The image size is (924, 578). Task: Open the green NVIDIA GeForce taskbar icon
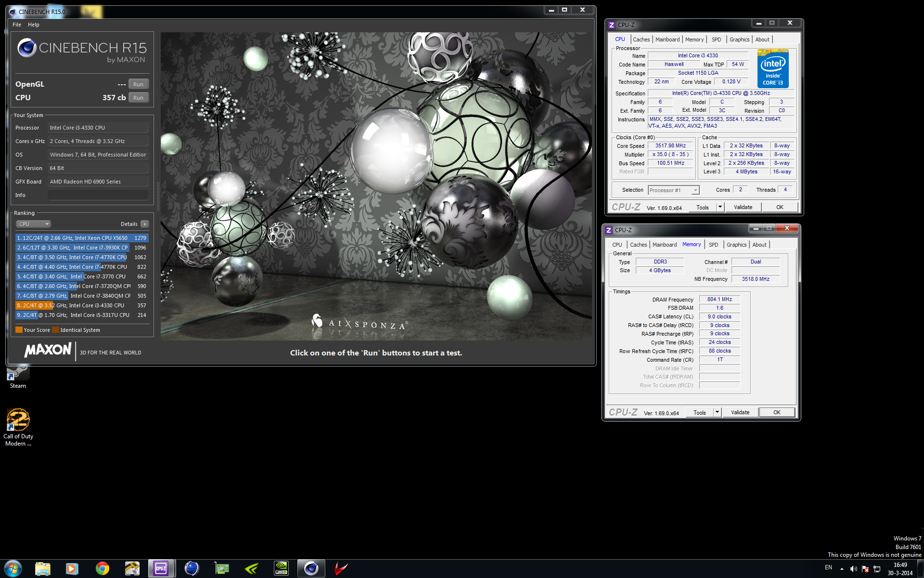click(x=251, y=569)
